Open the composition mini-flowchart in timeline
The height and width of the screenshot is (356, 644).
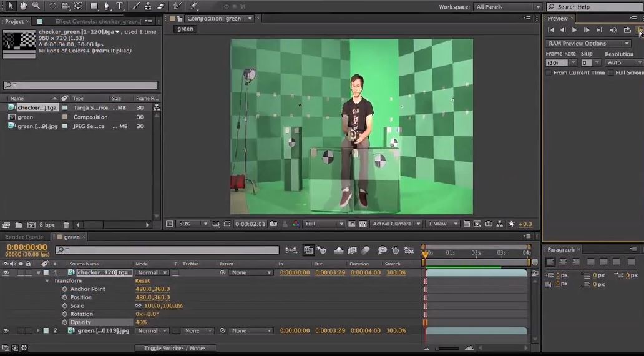click(x=291, y=250)
